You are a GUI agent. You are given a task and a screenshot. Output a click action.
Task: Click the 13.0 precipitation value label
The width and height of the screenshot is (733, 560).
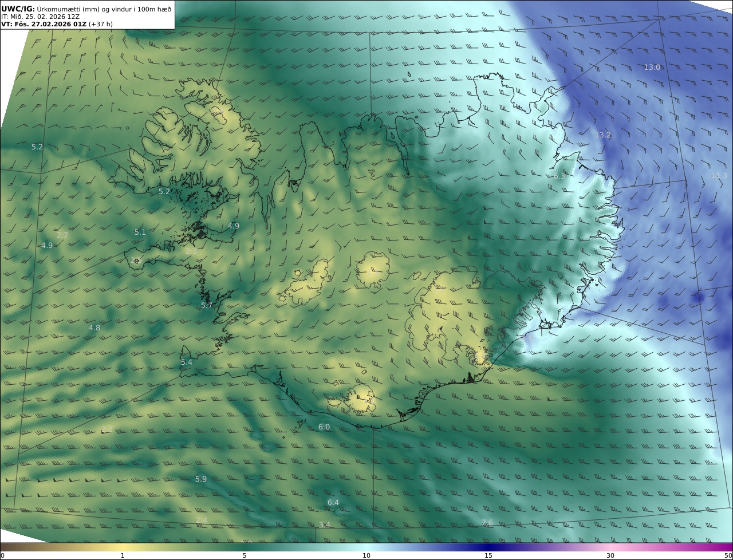652,67
